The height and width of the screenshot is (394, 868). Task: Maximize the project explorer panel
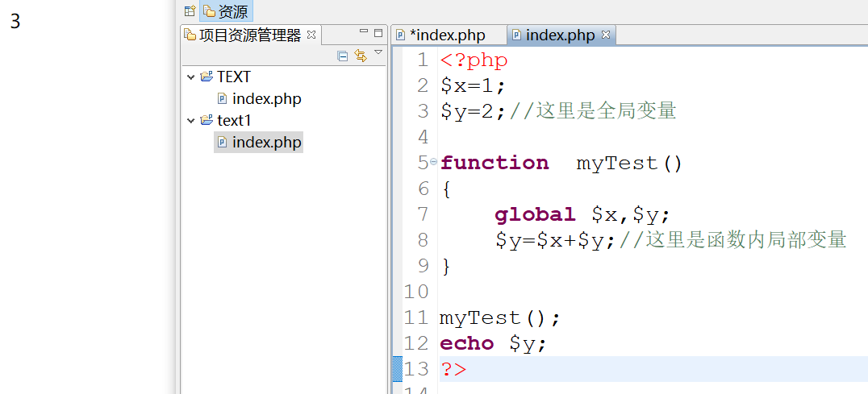pos(378,32)
